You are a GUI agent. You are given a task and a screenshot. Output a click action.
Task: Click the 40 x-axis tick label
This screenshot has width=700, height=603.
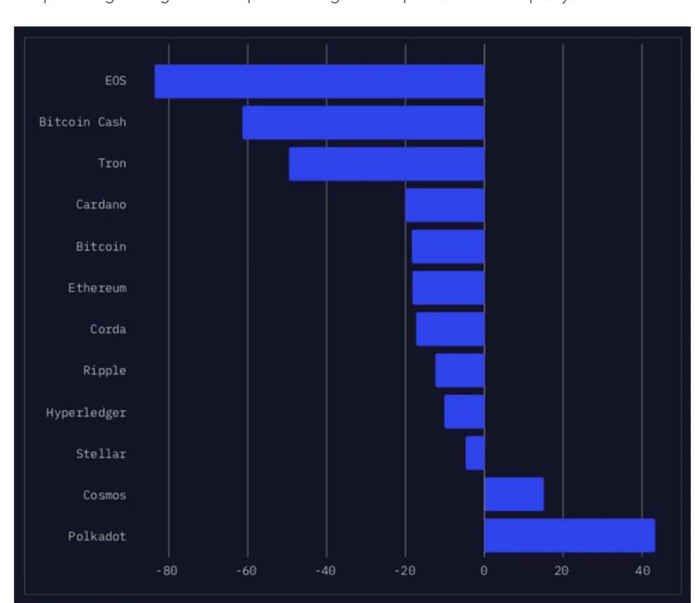pos(642,571)
